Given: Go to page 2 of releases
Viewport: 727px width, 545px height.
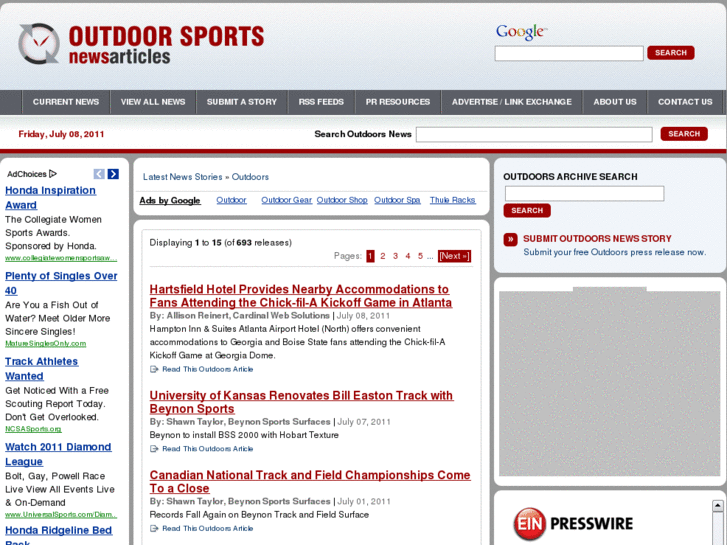Looking at the screenshot, I should 383,256.
